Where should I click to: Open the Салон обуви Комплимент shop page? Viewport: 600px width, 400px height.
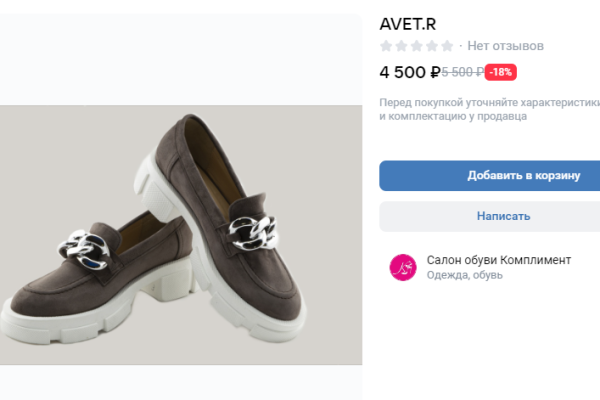pyautogui.click(x=498, y=260)
